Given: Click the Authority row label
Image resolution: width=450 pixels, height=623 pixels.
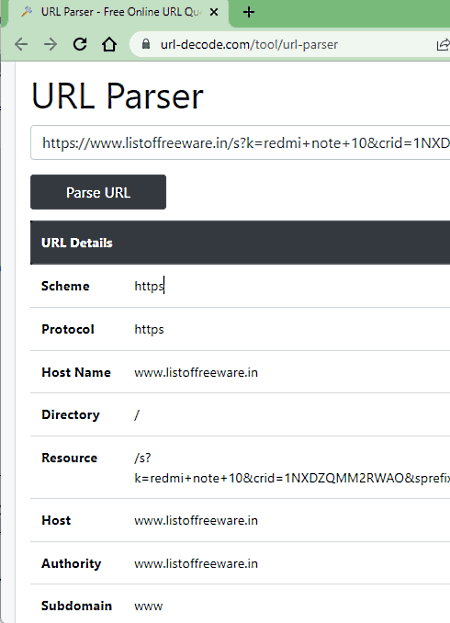Looking at the screenshot, I should tap(71, 563).
